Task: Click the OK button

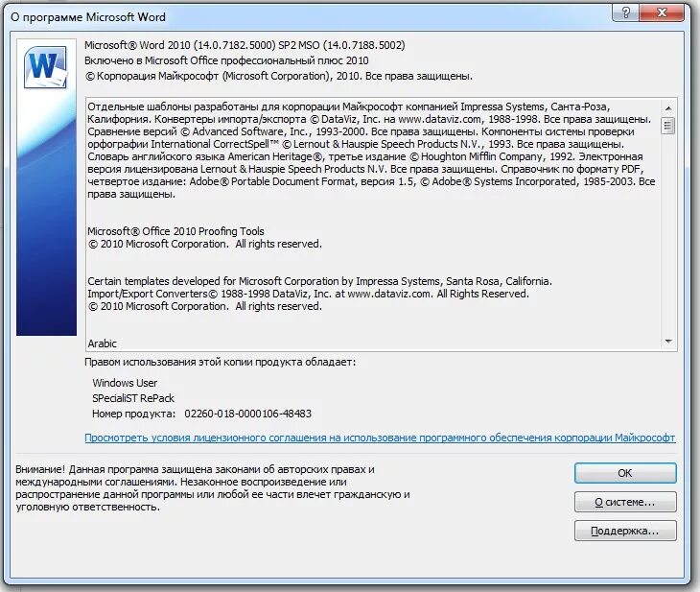Action: click(x=625, y=473)
